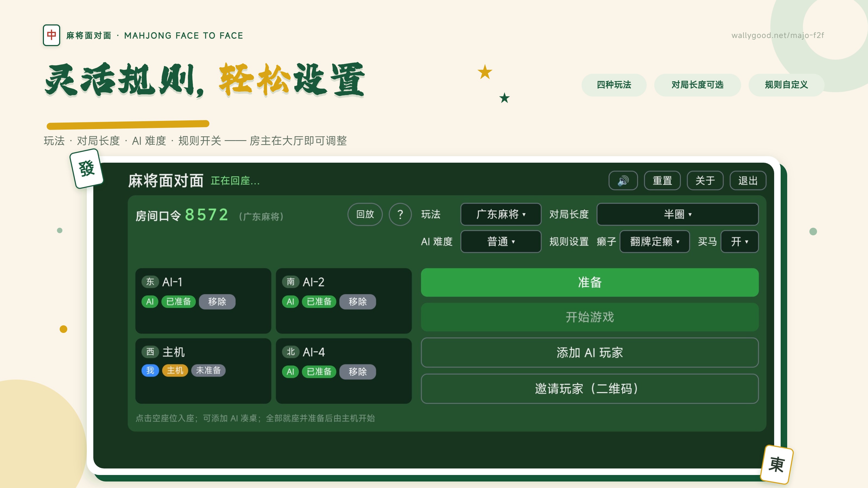This screenshot has height=488, width=868.
Task: Click the 开始游戏 button
Action: point(590,317)
